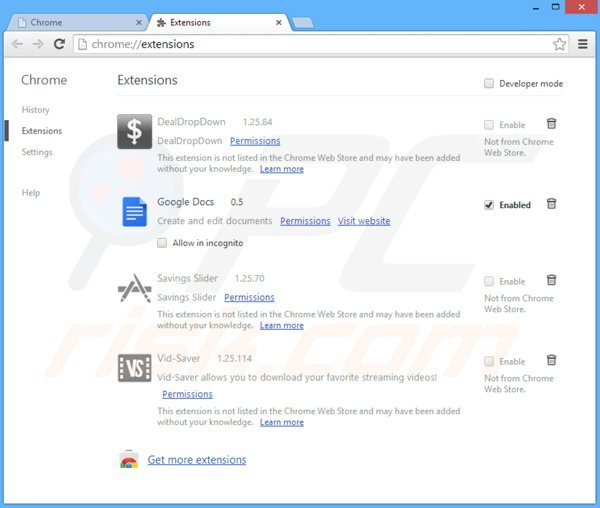Screen dimensions: 600x508
Task: Open a new tab
Action: point(303,23)
